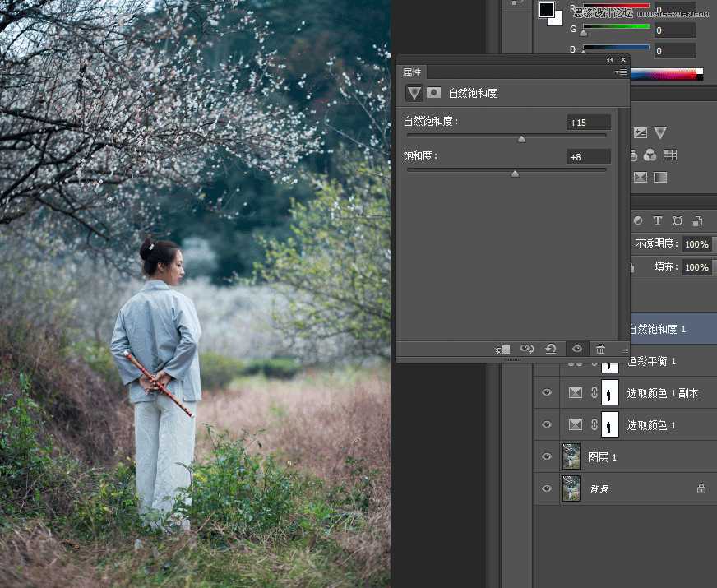Reset vibrance settings with the reset arrow icon
The image size is (717, 588).
(x=550, y=349)
